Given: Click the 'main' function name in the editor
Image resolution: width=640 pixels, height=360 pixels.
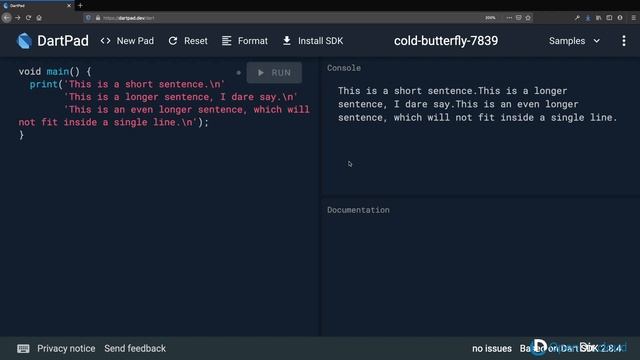Looking at the screenshot, I should tap(58, 71).
